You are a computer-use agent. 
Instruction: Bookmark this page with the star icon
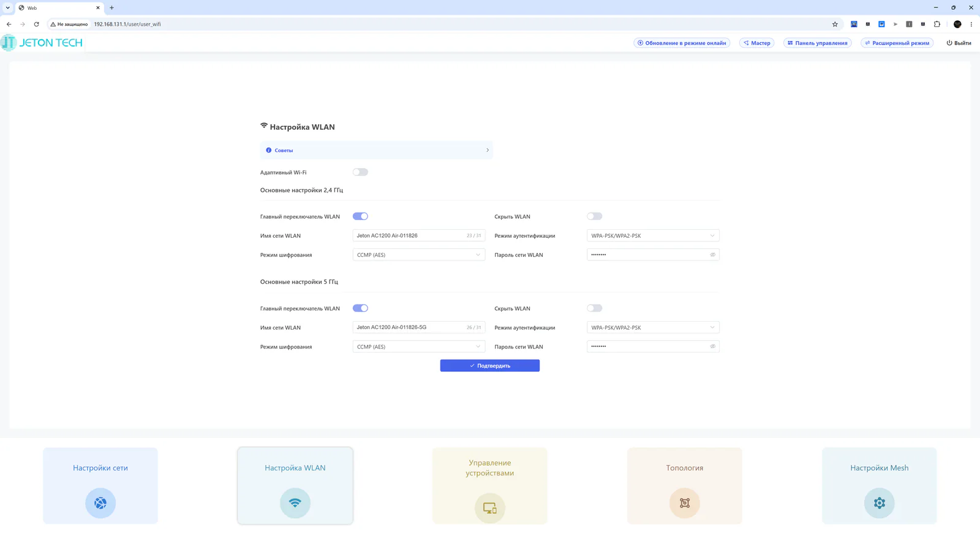835,25
